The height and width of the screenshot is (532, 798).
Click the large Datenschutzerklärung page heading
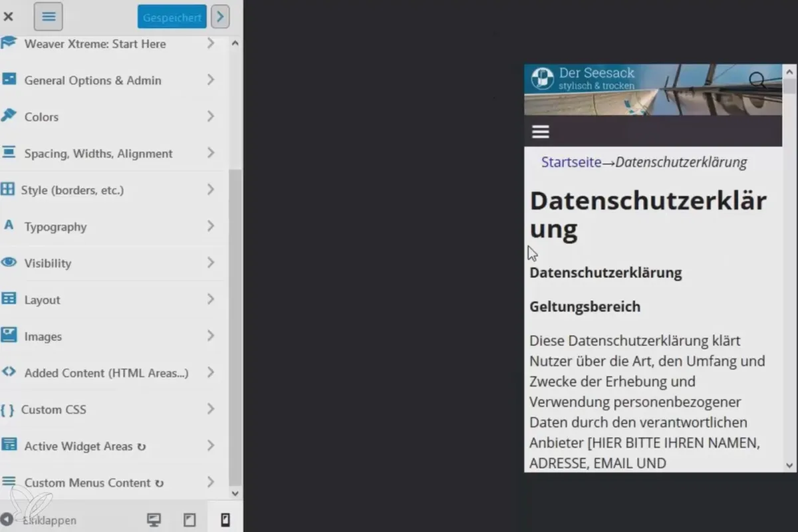(x=648, y=214)
